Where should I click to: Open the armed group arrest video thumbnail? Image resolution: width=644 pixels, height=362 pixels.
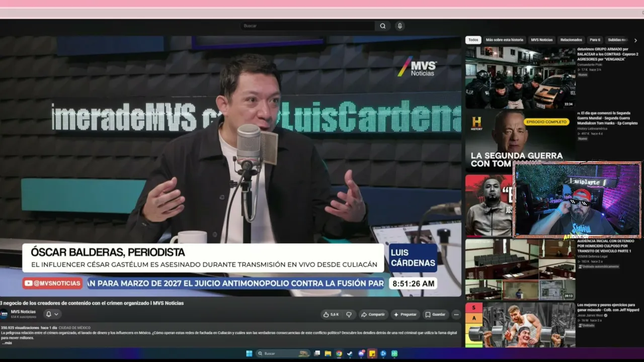[520, 77]
